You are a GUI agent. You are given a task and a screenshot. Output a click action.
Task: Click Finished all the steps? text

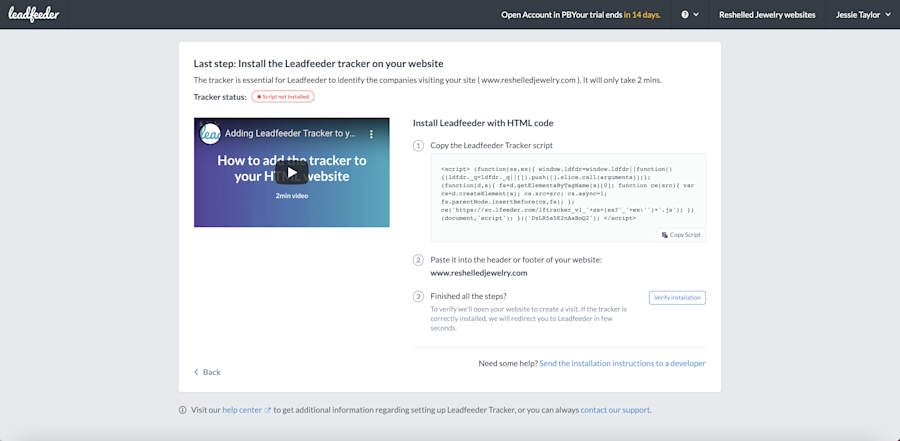pyautogui.click(x=468, y=296)
